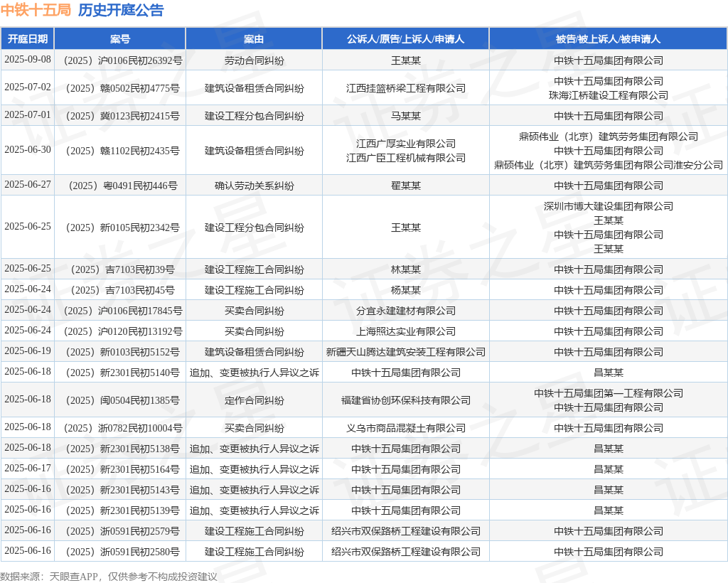Click the 历史开庭公告 heading

(121, 10)
